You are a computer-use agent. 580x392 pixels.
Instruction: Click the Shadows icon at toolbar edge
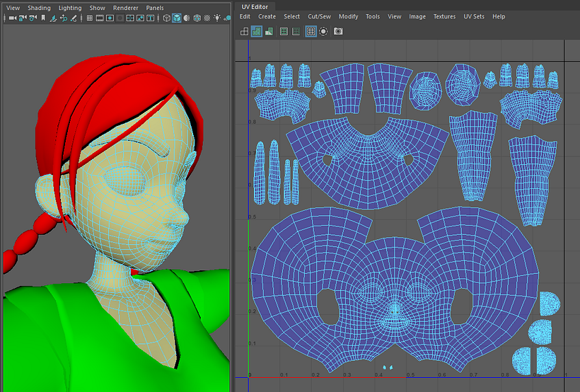[227, 18]
